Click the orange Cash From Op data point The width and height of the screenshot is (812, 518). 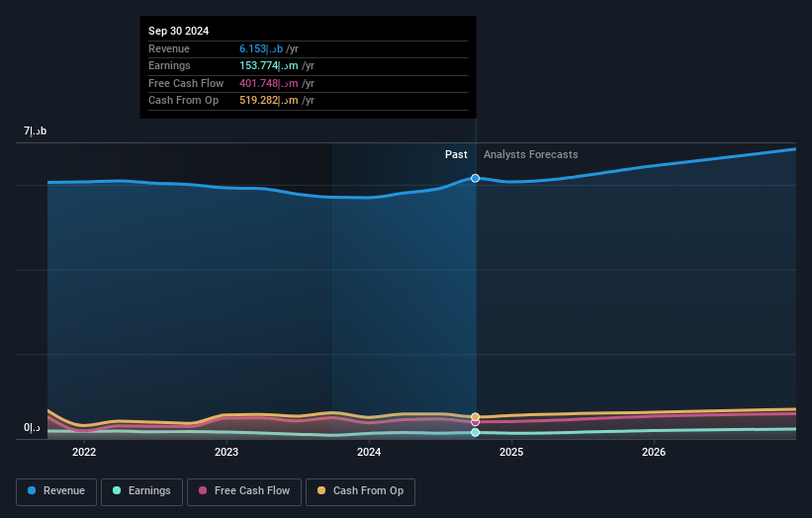click(475, 417)
